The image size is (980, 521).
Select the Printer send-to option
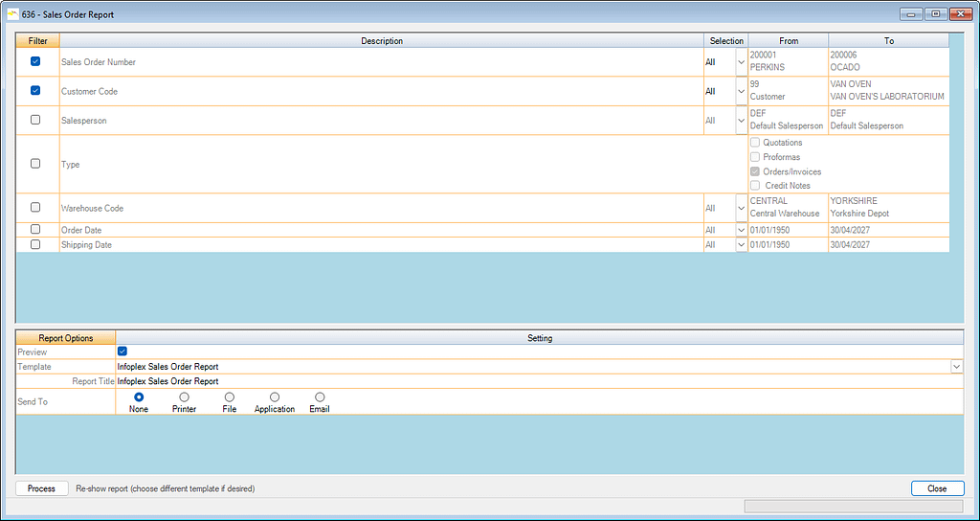pos(184,397)
